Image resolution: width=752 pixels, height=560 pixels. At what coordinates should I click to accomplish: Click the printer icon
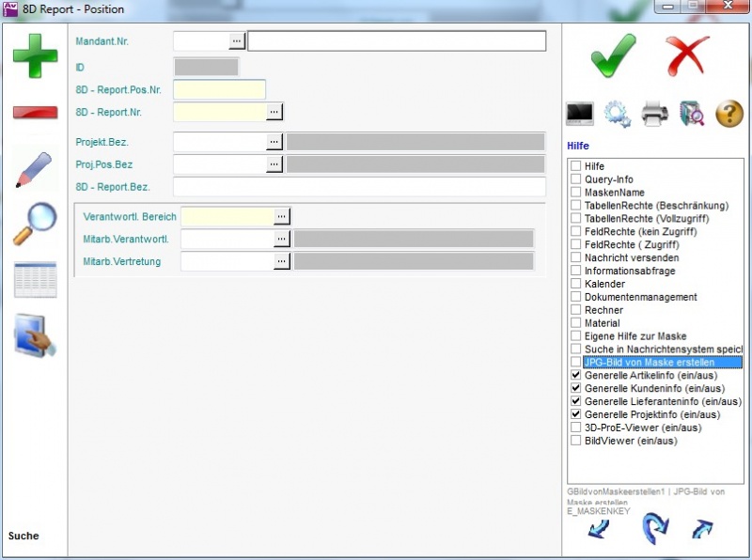pyautogui.click(x=654, y=115)
